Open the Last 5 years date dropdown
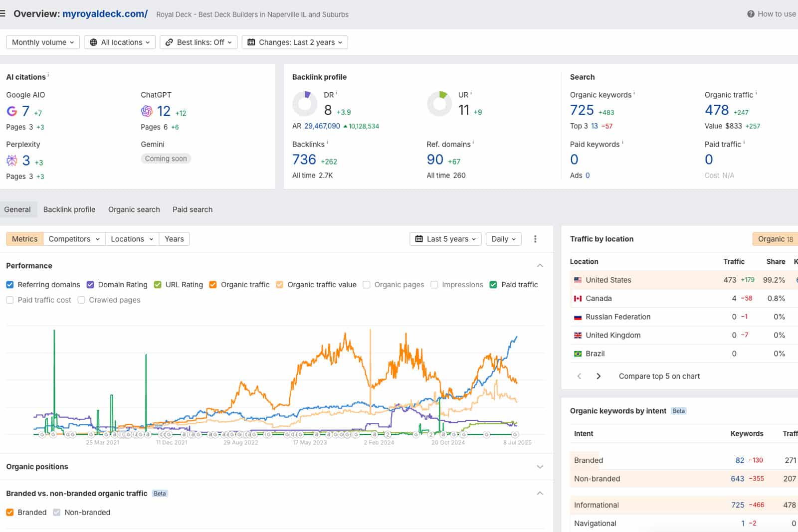The height and width of the screenshot is (532, 798). pyautogui.click(x=446, y=239)
